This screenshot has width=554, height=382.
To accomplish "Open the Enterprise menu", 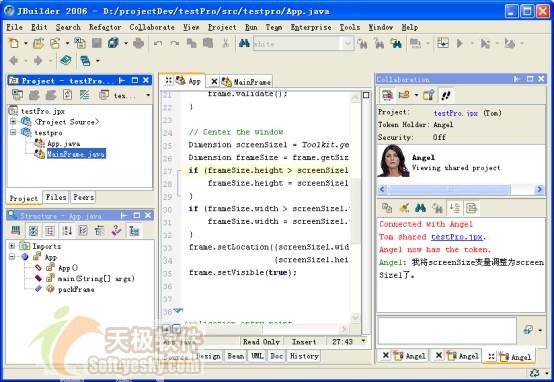I will click(311, 27).
